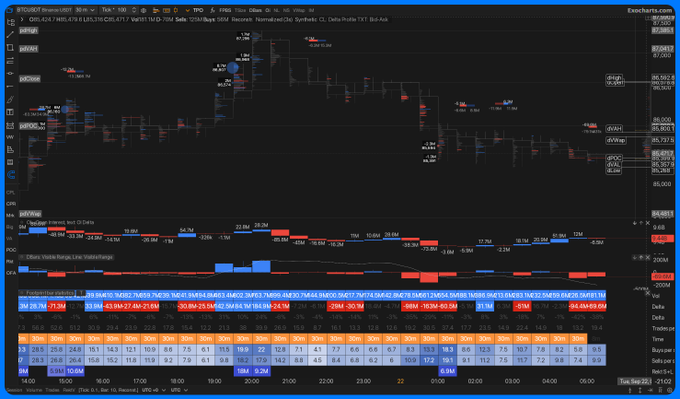Select OFA item in left sidebar
Screen dimensions: 680x399
[x=10, y=273]
